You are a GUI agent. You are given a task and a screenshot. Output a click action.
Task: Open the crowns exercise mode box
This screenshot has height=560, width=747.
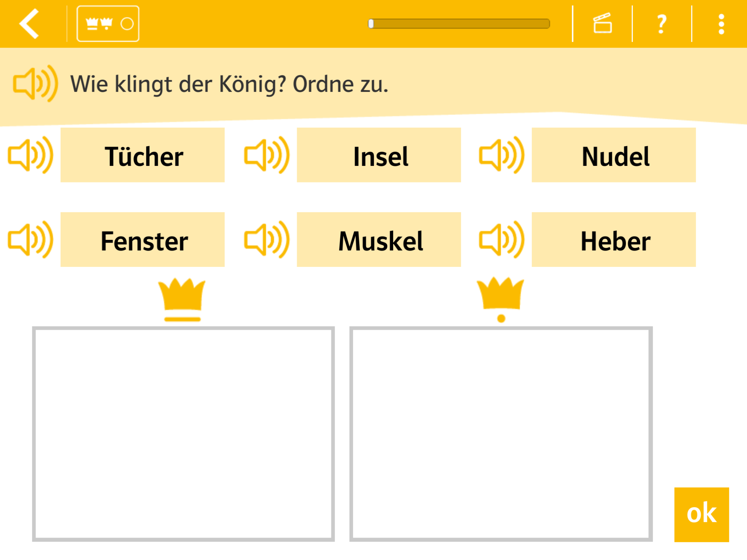(x=108, y=24)
